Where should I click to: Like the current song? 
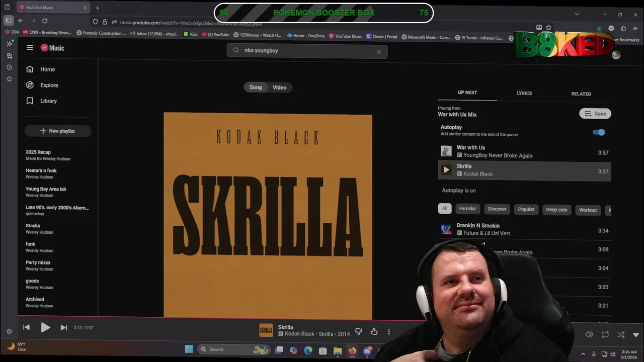(374, 332)
